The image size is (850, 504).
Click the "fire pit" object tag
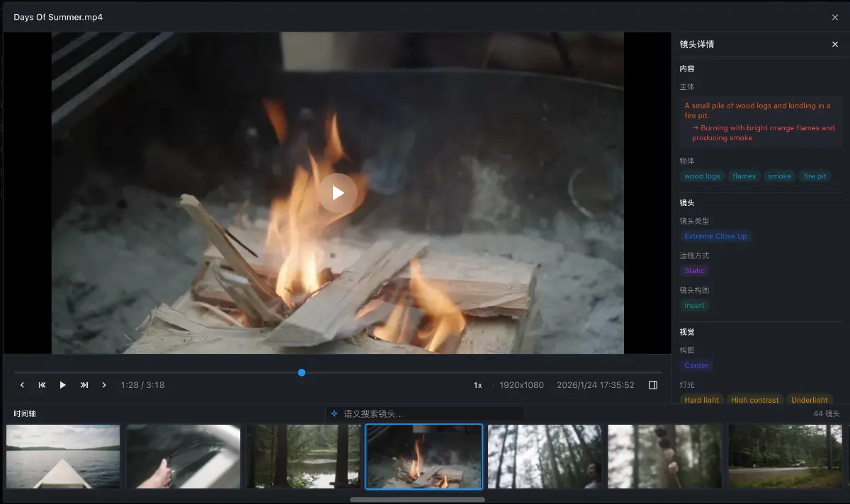pos(815,176)
